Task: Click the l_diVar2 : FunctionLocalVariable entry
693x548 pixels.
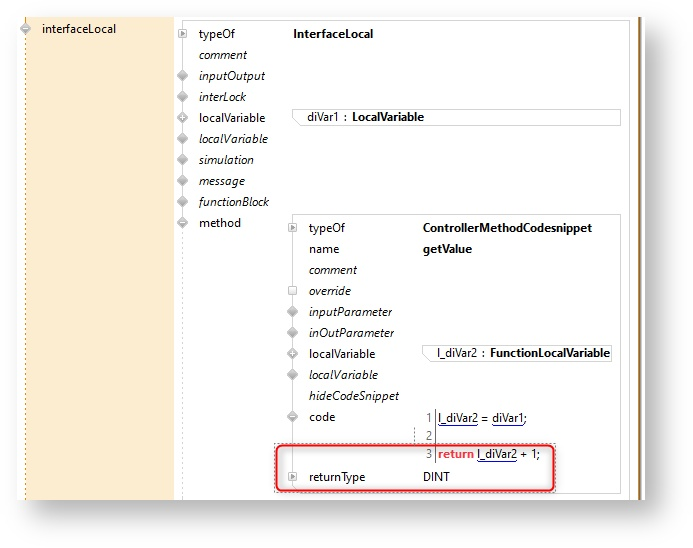Action: [x=516, y=353]
